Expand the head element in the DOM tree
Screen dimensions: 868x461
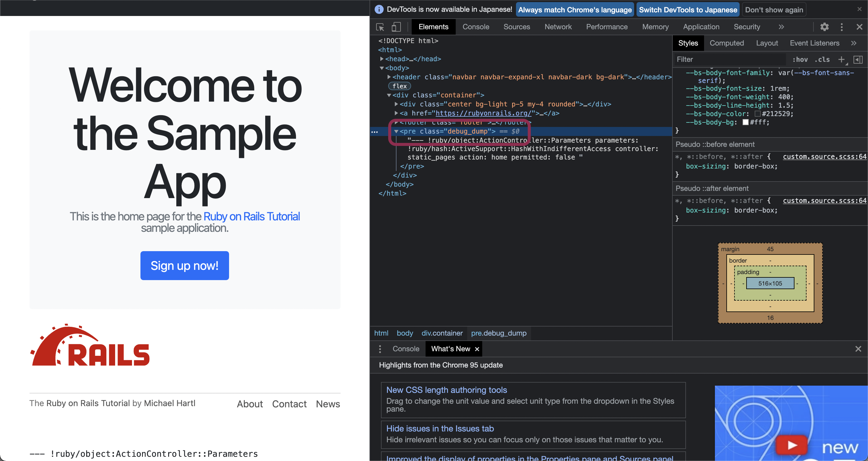pos(382,58)
